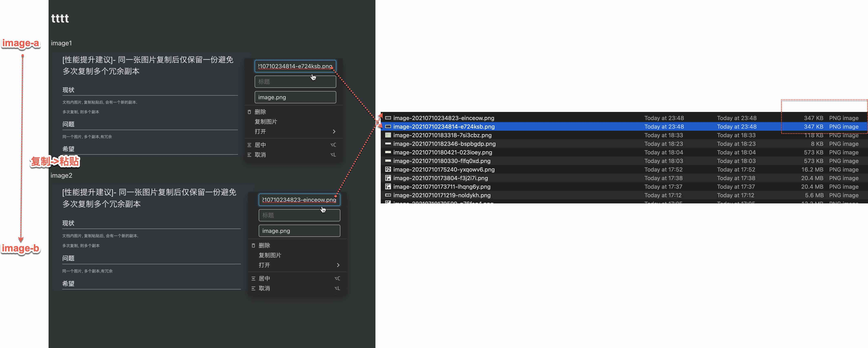Click upper image.png text field
This screenshot has height=348, width=868.
[x=295, y=97]
